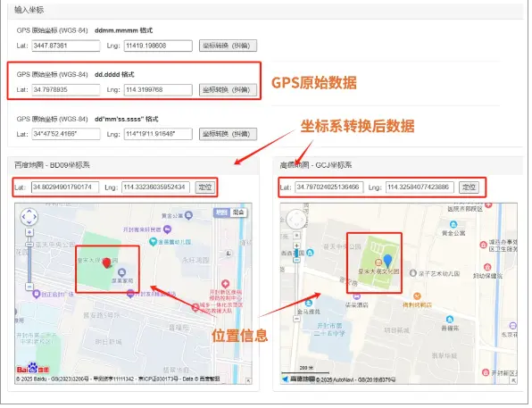Click 亲子艺术幼儿园 icon on Gaode map
The width and height of the screenshot is (532, 408).
(413, 273)
